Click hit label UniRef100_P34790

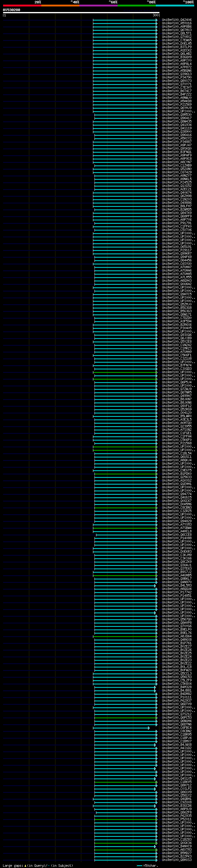pyautogui.click(x=177, y=78)
